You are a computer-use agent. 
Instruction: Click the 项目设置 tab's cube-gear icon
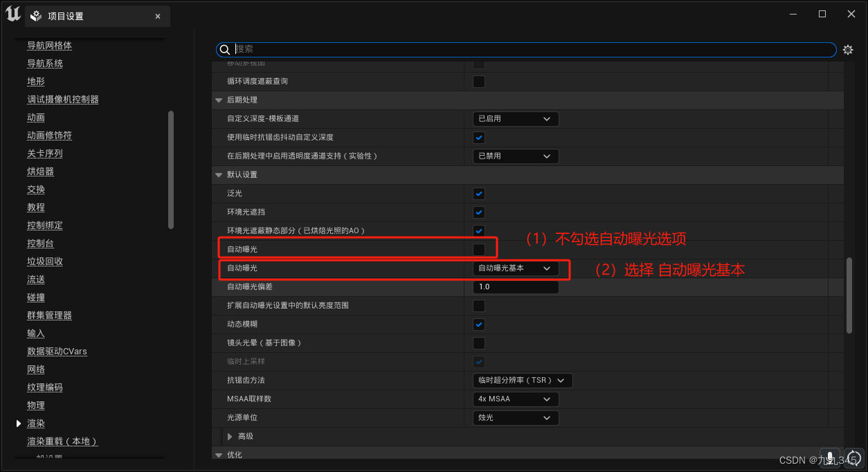(36, 16)
